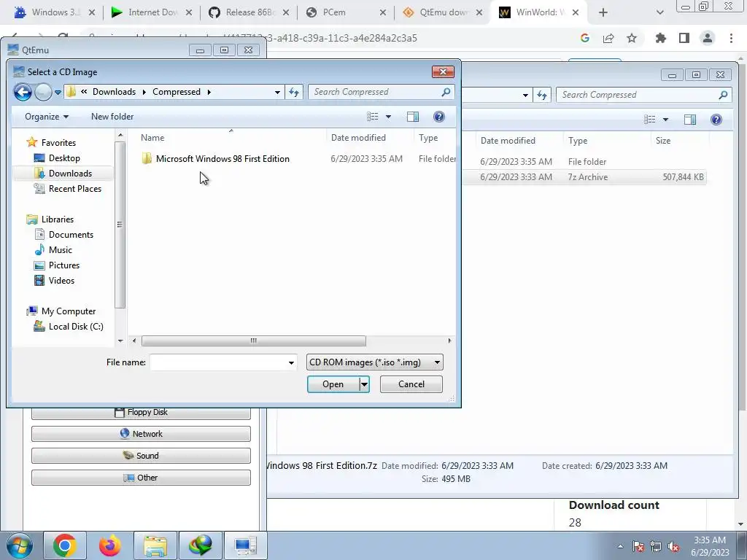Open address bar history dropdown in dialog
Viewport: 747px width, 560px height.
277,92
